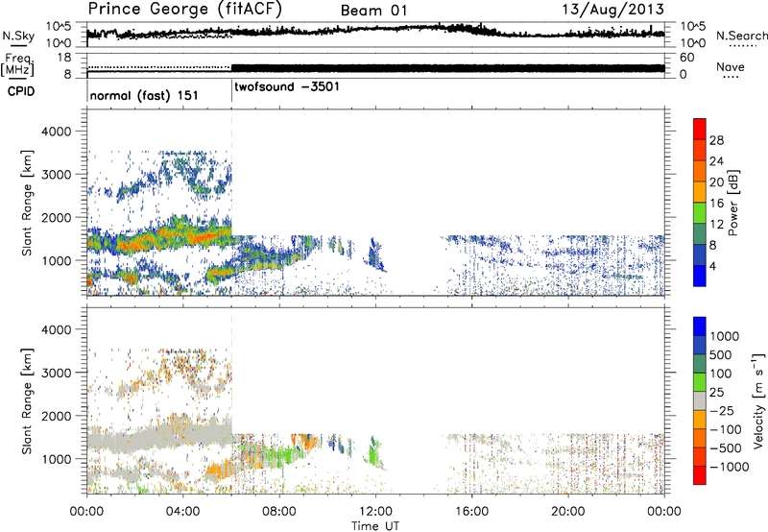Screen dimensions: 768x532
Task: Click the 'Power [dB]' color bar label
Action: tap(733, 203)
